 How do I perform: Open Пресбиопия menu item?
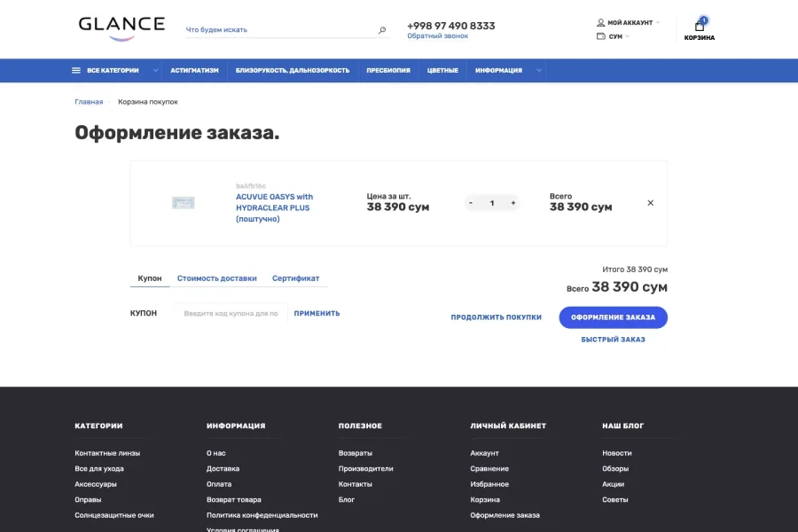click(388, 70)
